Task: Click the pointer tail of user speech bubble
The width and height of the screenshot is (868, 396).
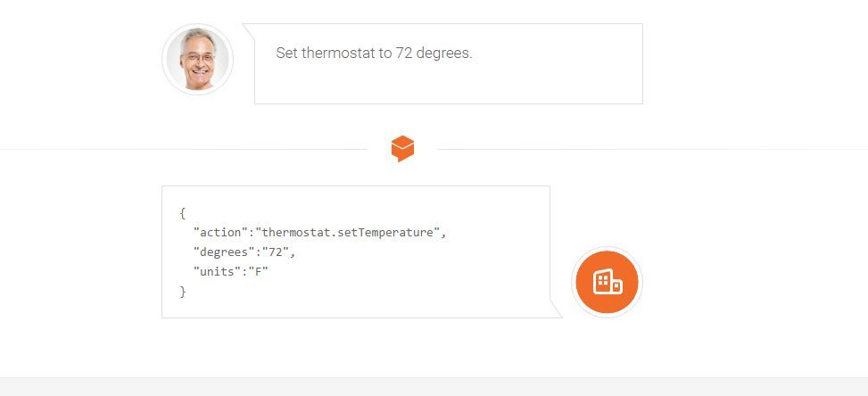Action: [x=249, y=32]
